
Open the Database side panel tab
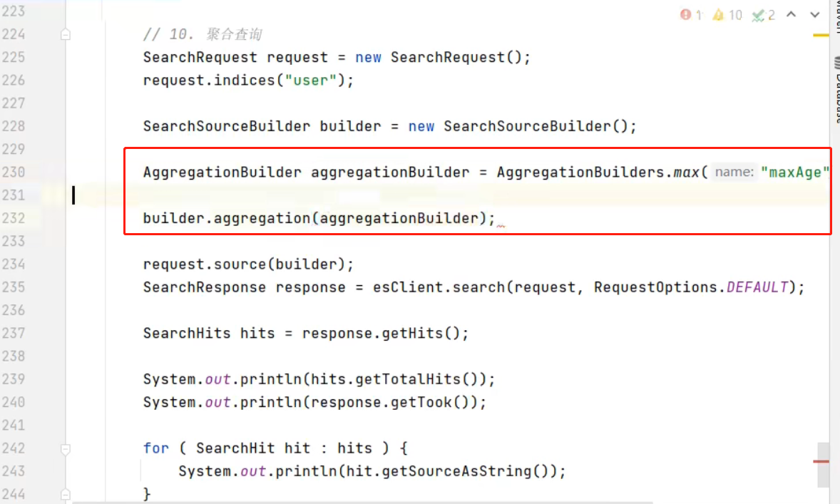(836, 89)
